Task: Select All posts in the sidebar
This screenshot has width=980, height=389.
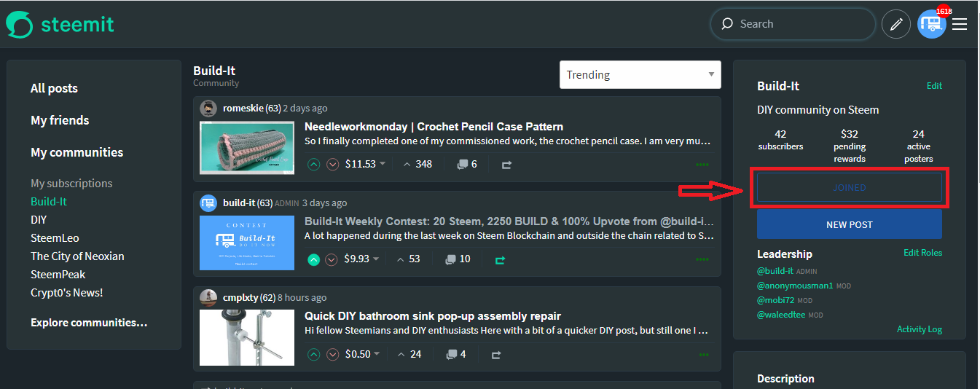Action: tap(54, 88)
